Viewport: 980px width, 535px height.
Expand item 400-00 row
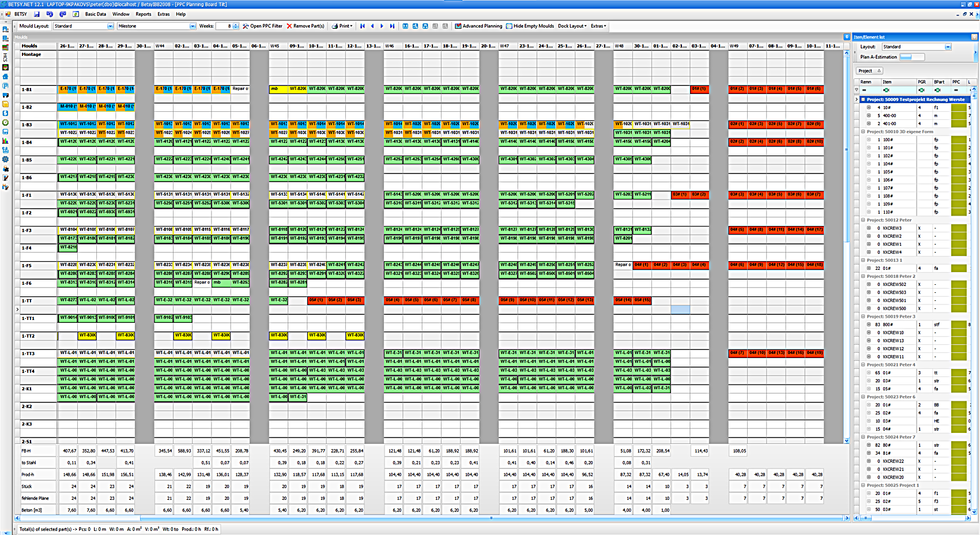click(869, 115)
